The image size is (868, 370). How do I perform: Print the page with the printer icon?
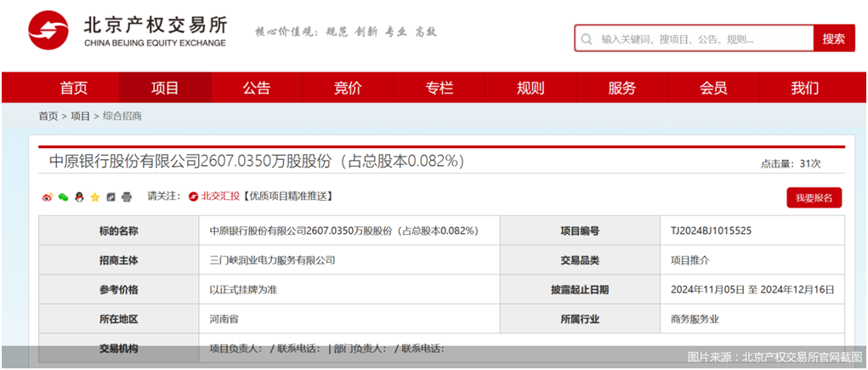coord(126,196)
